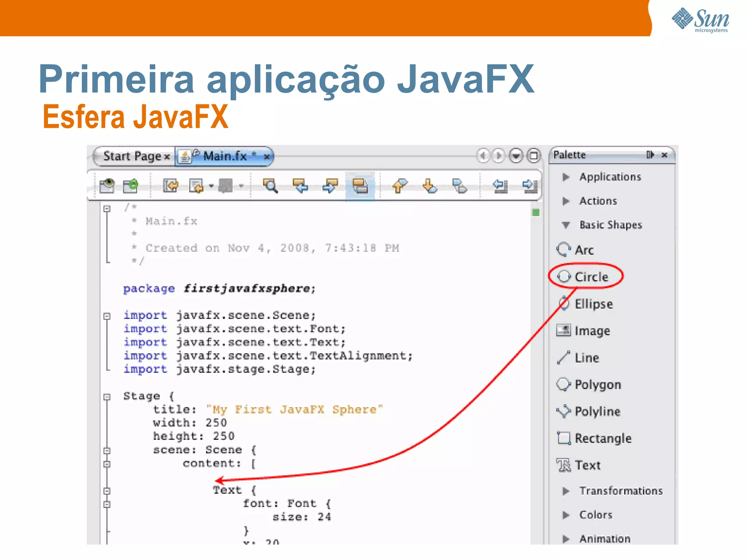747x560 pixels.
Task: Expand the Colors palette category
Action: tap(566, 515)
